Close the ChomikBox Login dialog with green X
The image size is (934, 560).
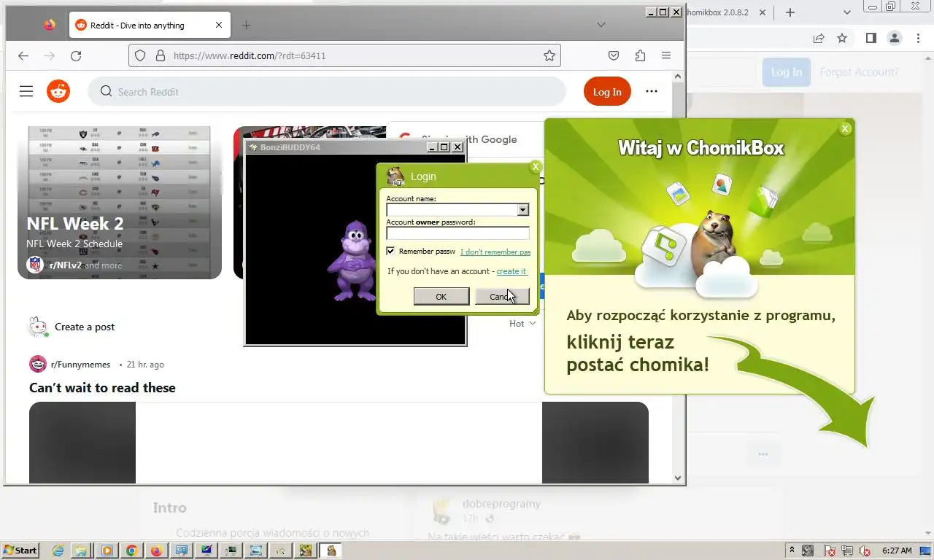pos(536,166)
